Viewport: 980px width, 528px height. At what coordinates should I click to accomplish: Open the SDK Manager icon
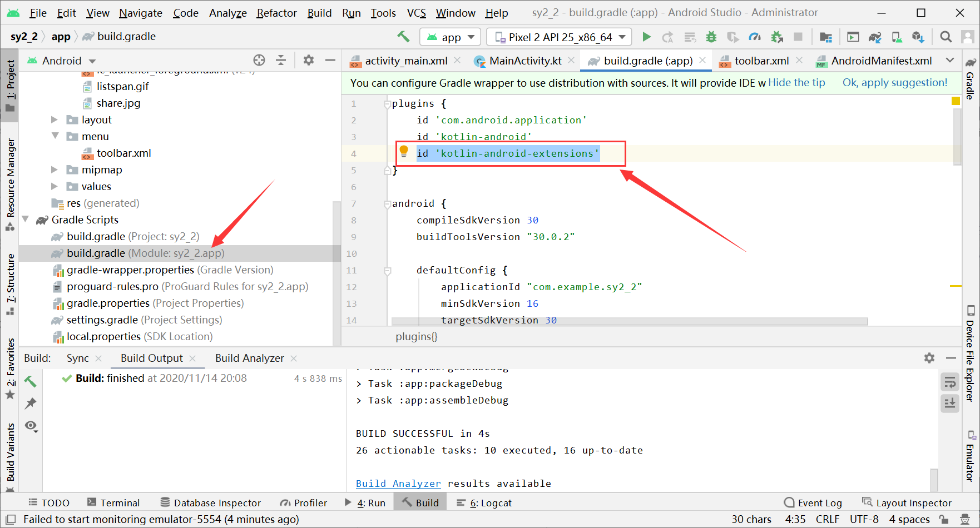918,37
